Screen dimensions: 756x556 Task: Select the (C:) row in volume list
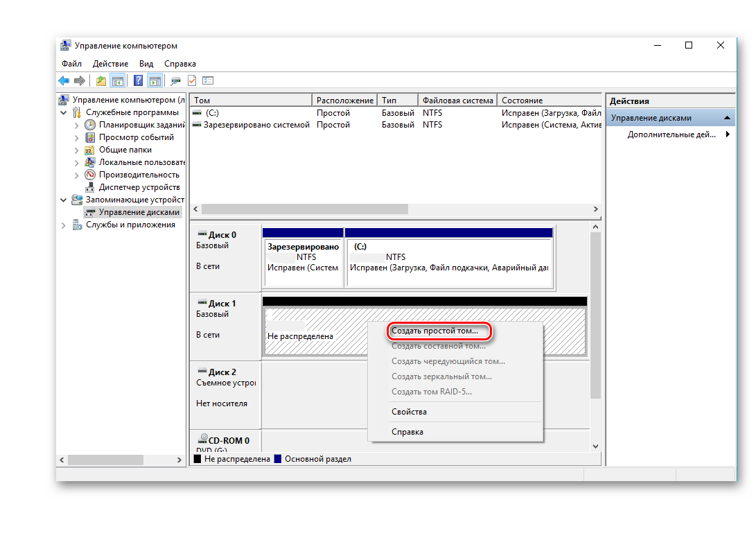tap(396, 113)
